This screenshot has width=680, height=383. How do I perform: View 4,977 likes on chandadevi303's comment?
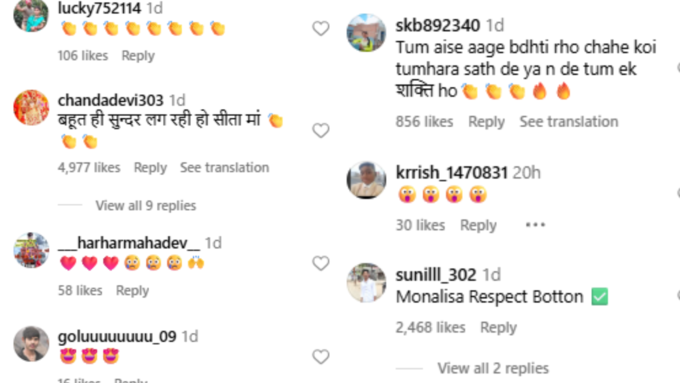point(89,167)
